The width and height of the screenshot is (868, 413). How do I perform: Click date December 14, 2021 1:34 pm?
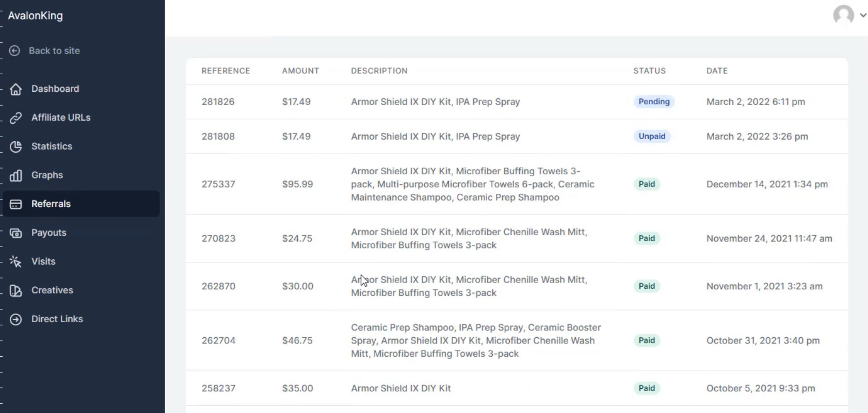(x=767, y=184)
